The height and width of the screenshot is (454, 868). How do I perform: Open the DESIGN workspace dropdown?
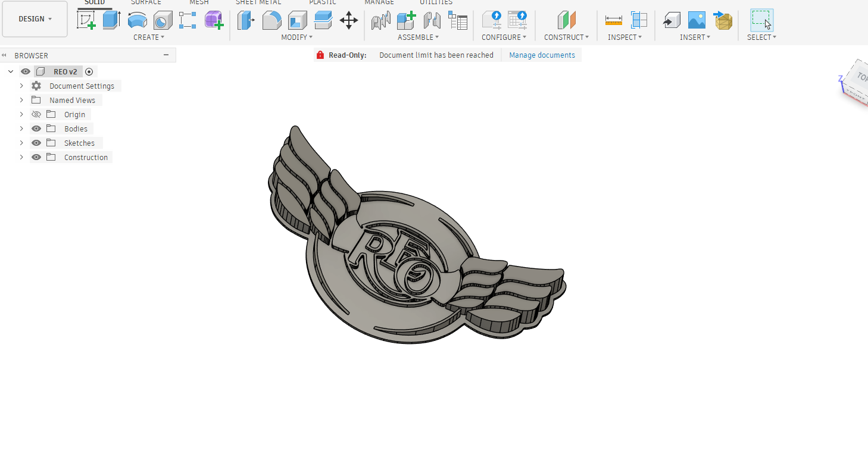point(35,19)
